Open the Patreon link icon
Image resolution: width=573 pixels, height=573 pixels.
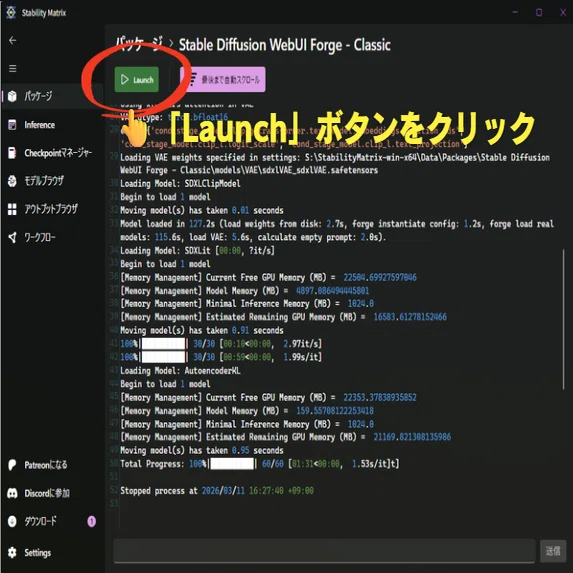coord(12,465)
